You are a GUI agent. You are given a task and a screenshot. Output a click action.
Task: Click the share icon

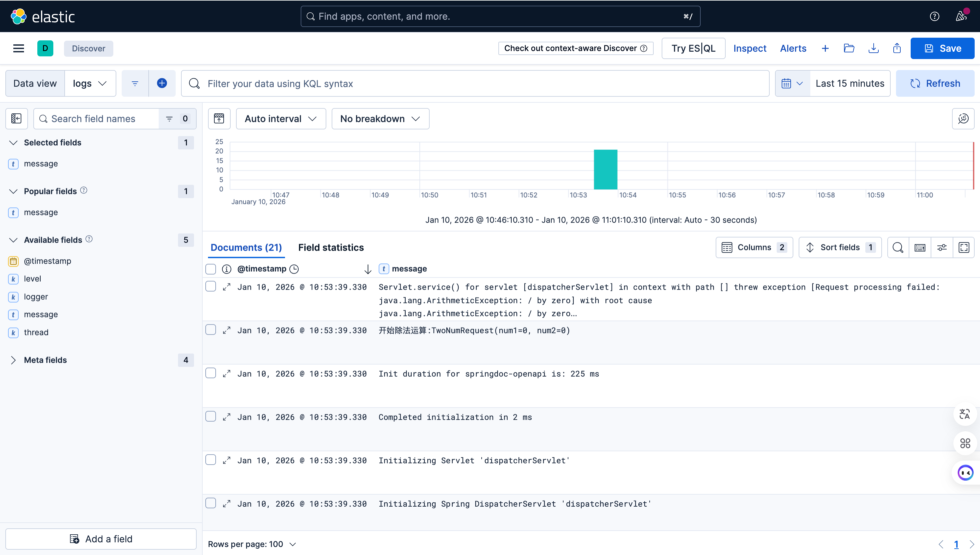[897, 48]
